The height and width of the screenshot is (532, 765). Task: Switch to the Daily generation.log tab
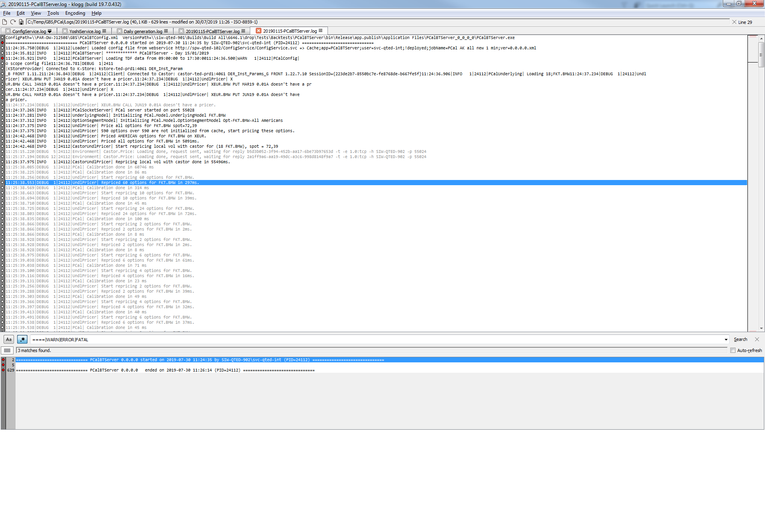[143, 31]
